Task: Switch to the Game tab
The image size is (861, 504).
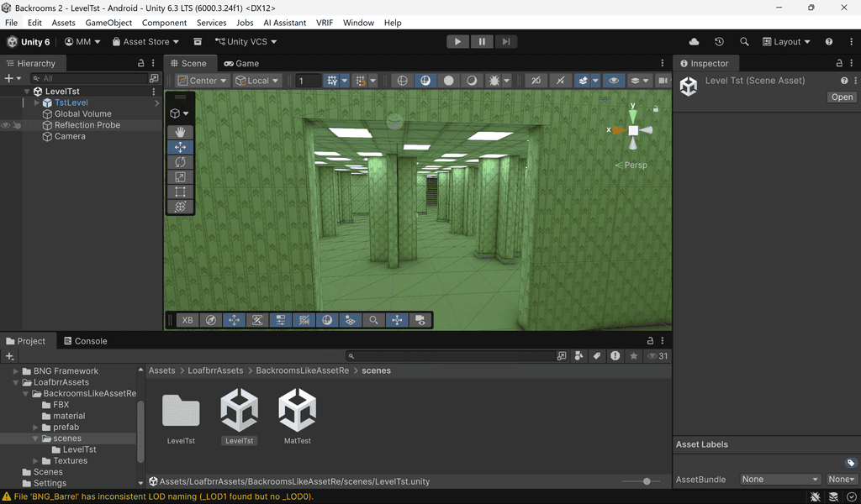Action: coord(241,63)
